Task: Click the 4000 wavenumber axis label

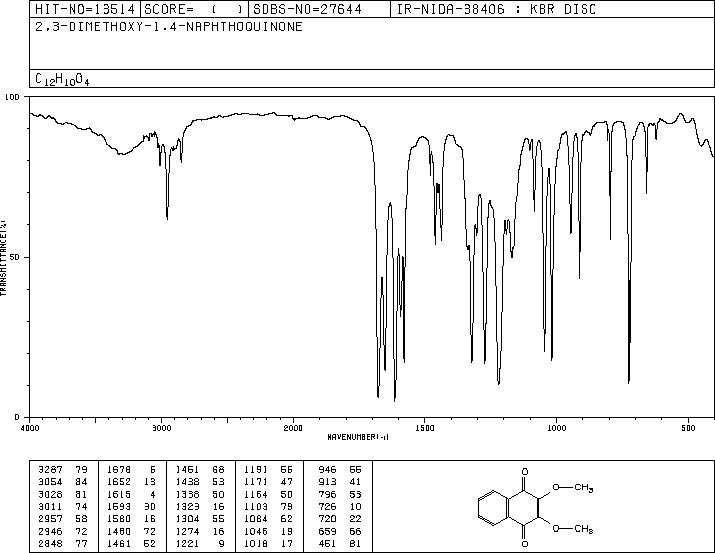Action: tap(30, 428)
